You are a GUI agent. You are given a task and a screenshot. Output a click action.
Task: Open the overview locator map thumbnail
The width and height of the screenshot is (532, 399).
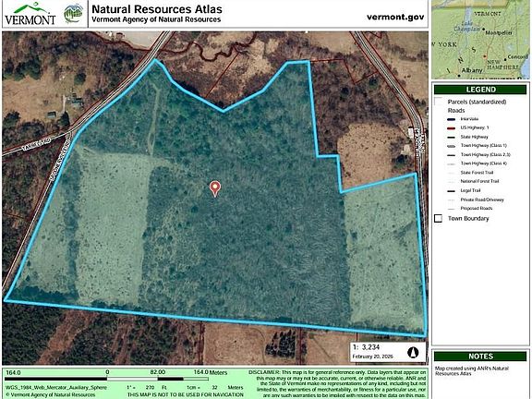[x=480, y=40]
